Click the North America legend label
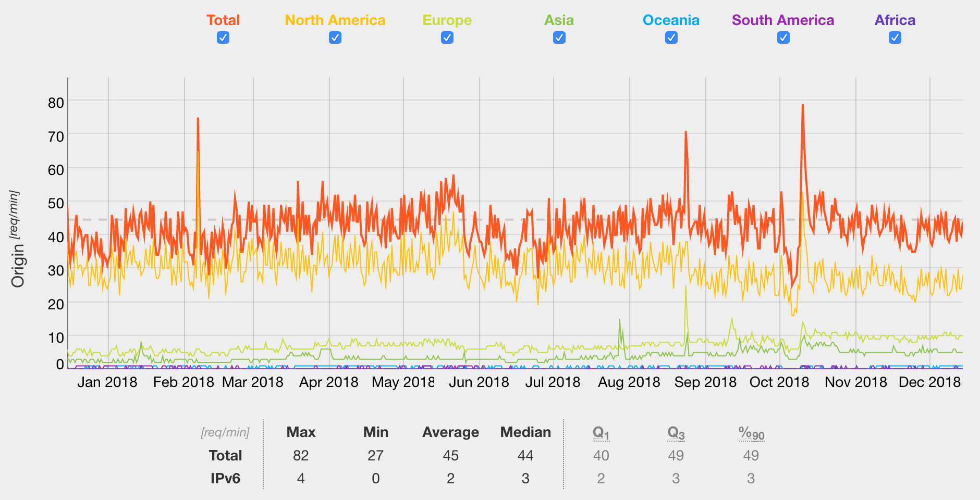 coord(335,20)
